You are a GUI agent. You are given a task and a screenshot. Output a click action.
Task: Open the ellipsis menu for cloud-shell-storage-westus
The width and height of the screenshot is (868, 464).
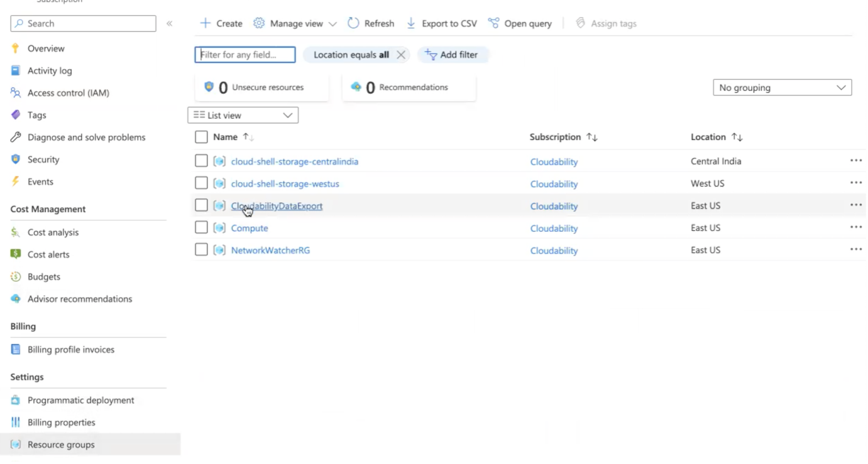(855, 183)
